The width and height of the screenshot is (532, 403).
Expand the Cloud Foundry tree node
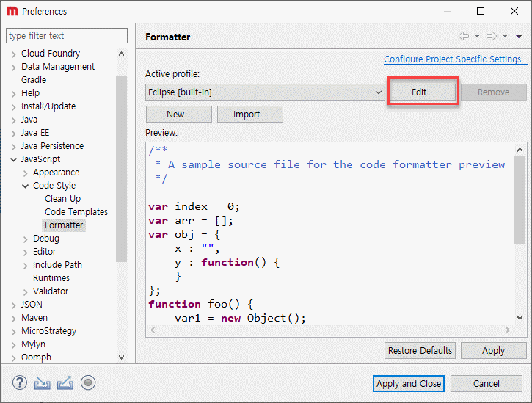tap(13, 54)
